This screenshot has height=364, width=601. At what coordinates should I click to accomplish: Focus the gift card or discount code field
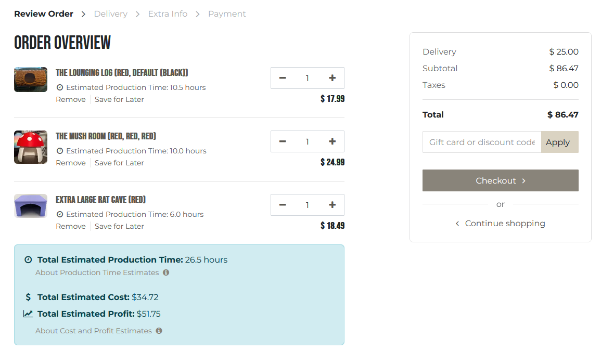(481, 142)
